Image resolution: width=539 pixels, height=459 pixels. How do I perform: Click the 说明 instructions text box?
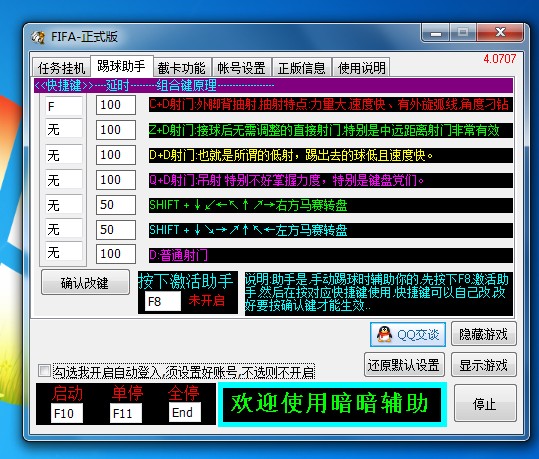pos(379,293)
